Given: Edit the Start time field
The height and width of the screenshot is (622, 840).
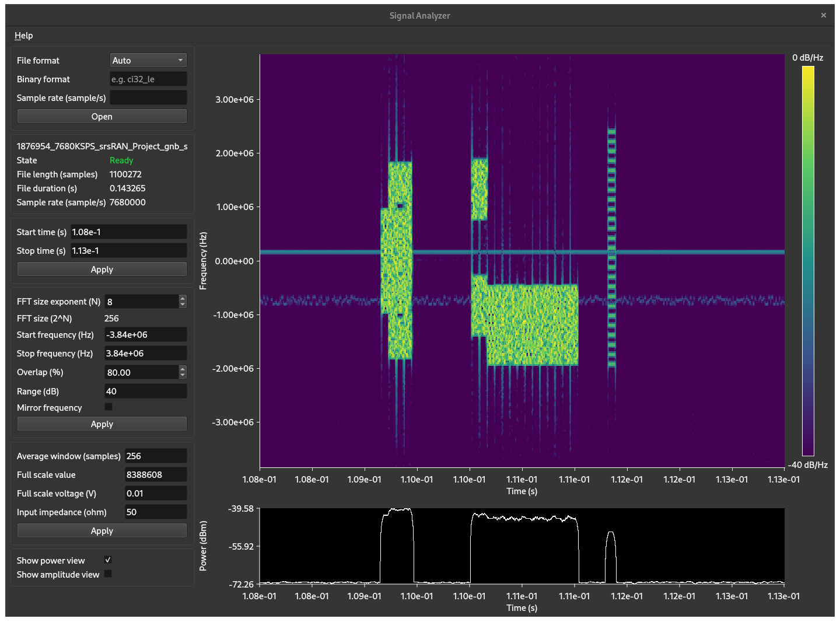Looking at the screenshot, I should [128, 232].
